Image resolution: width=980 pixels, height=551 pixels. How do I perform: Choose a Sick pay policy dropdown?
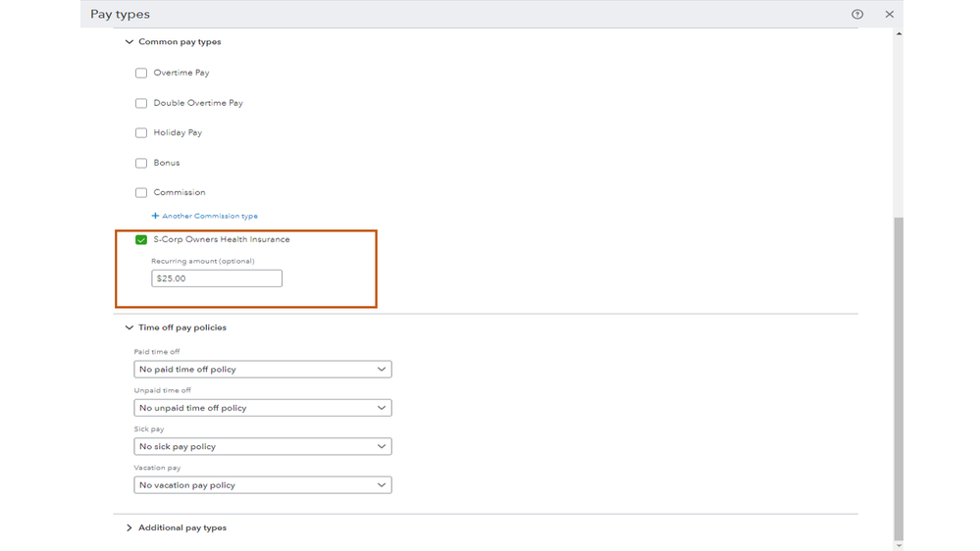pos(262,446)
